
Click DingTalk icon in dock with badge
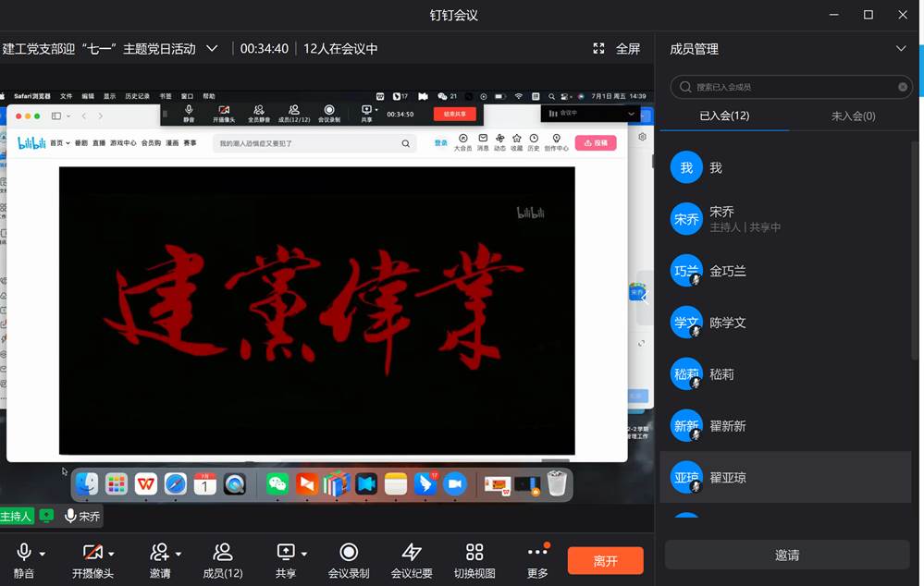click(x=425, y=484)
